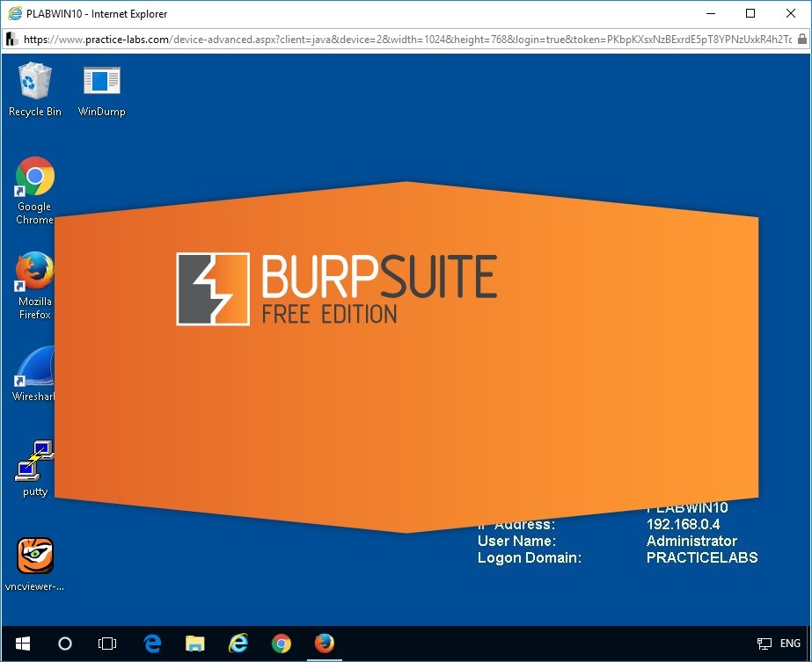Launch Internet Explorer from the taskbar
Image resolution: width=812 pixels, height=662 pixels.
[x=238, y=644]
